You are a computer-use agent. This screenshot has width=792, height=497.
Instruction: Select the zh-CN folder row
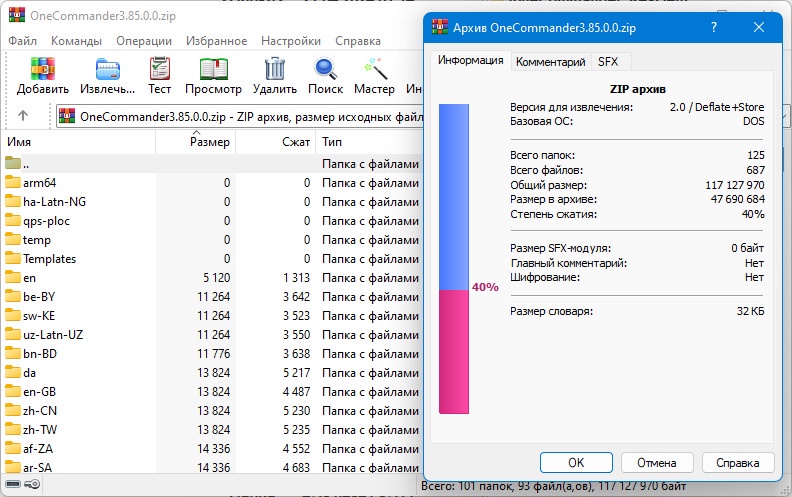(x=212, y=411)
